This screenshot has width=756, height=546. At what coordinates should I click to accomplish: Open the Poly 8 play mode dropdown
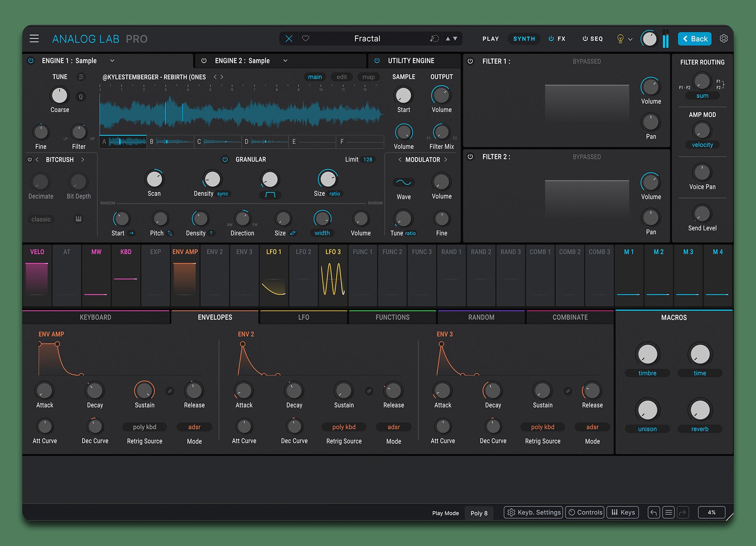coord(479,513)
